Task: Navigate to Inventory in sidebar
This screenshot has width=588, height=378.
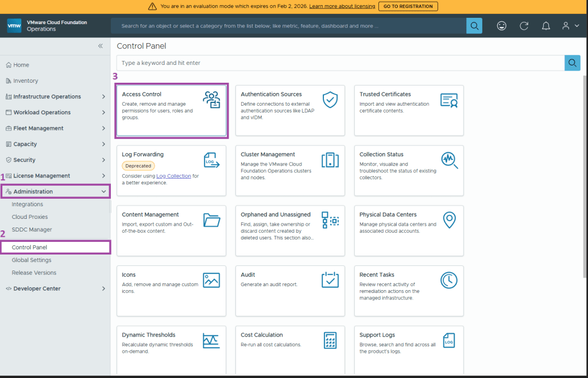Action: pyautogui.click(x=25, y=81)
